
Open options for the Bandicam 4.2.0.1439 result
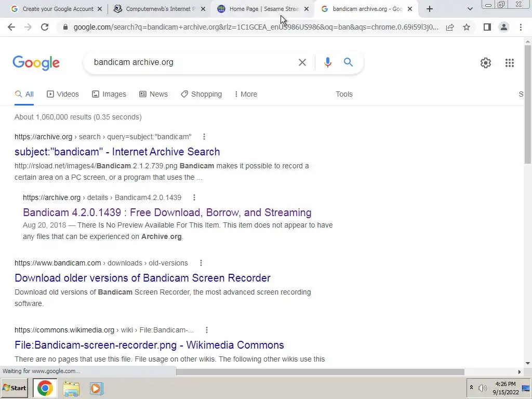pyautogui.click(x=194, y=197)
